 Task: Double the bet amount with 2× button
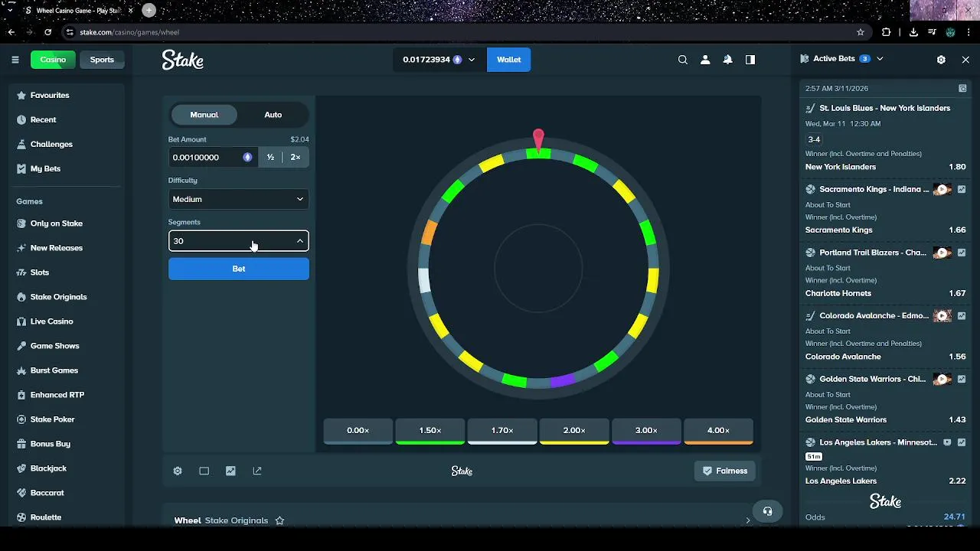(x=296, y=157)
